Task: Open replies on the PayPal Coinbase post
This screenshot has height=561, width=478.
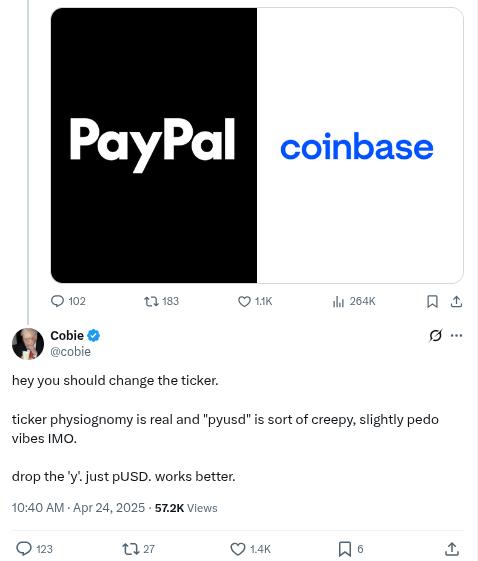Action: [x=68, y=301]
